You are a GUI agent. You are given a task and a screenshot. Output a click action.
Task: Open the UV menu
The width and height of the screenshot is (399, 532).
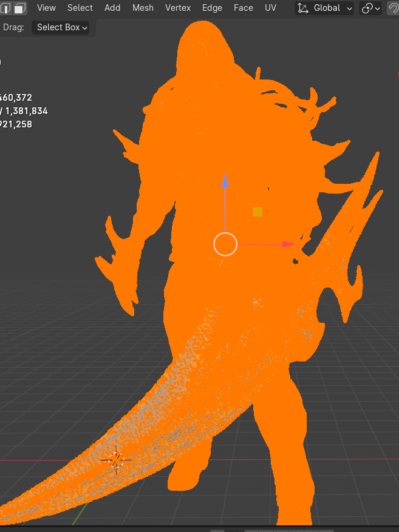270,8
